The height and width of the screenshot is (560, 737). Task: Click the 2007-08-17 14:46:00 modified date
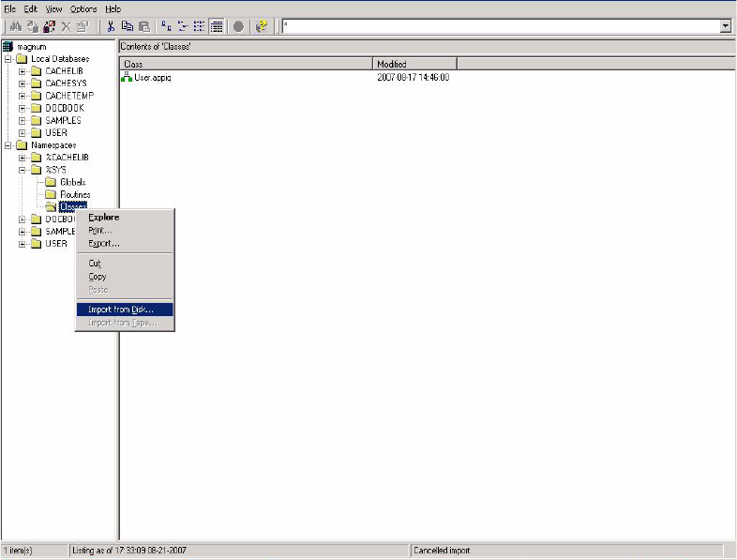coord(414,77)
